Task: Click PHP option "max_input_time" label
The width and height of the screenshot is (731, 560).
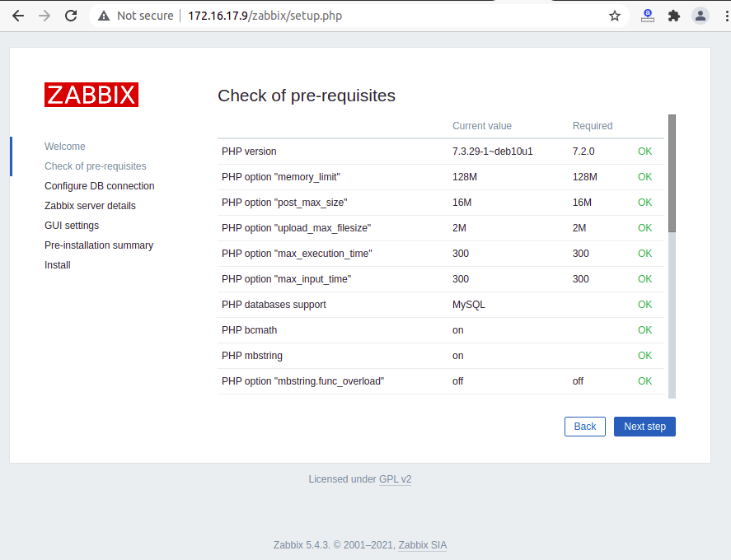Action: [x=286, y=279]
